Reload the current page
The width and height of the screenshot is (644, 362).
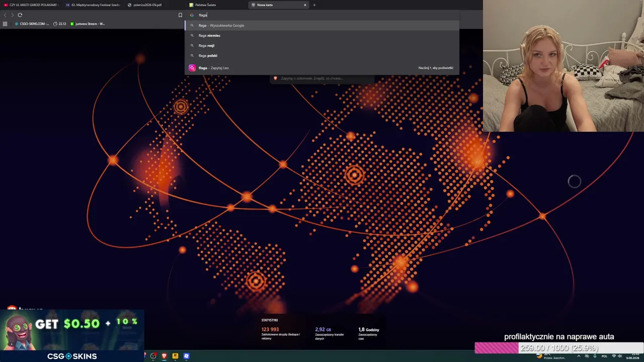pos(20,15)
